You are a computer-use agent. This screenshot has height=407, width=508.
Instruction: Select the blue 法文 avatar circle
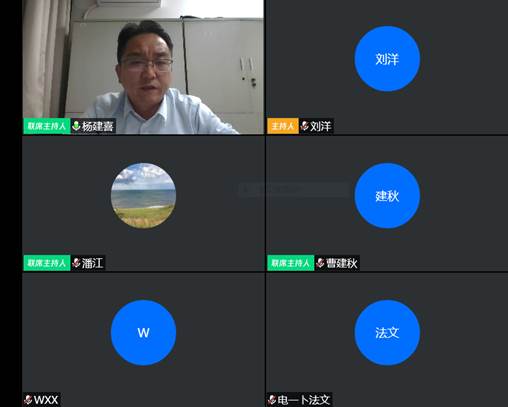(387, 332)
